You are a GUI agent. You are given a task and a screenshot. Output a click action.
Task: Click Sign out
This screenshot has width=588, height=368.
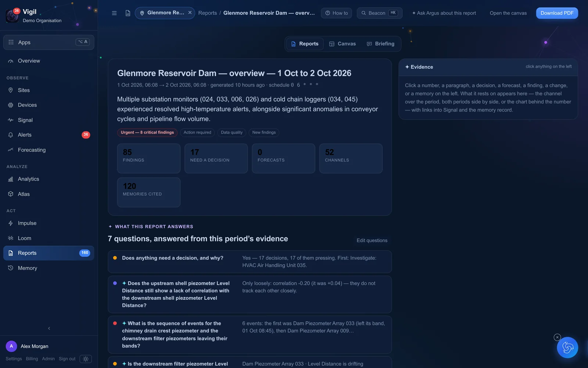pos(67,359)
